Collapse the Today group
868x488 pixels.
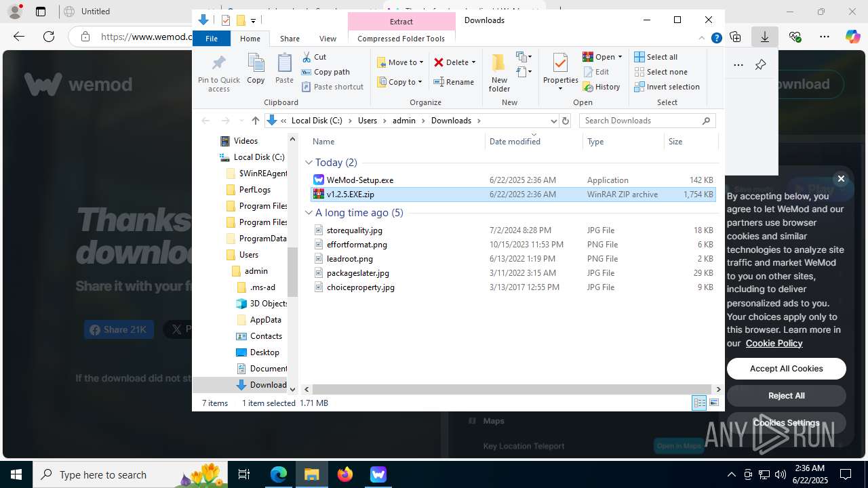coord(309,163)
